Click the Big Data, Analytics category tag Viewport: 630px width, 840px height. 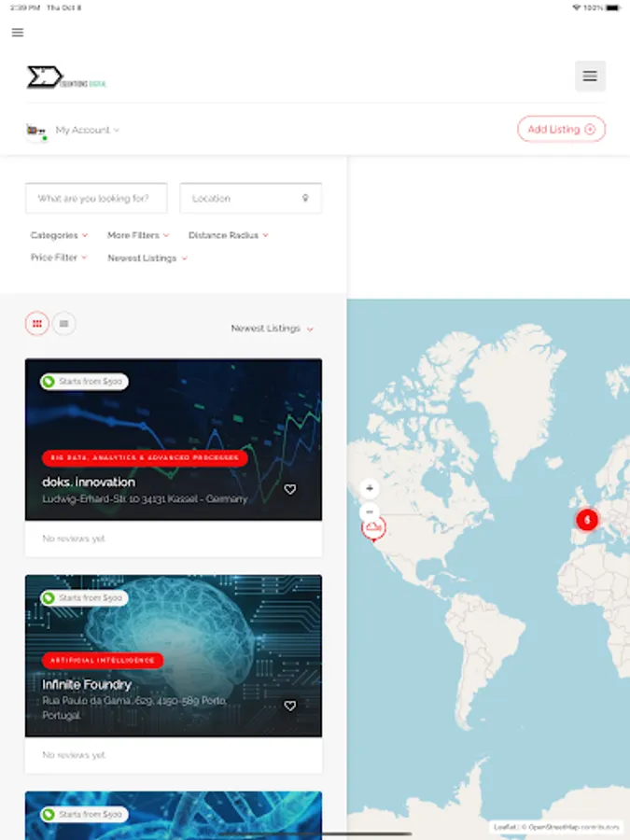coord(145,457)
